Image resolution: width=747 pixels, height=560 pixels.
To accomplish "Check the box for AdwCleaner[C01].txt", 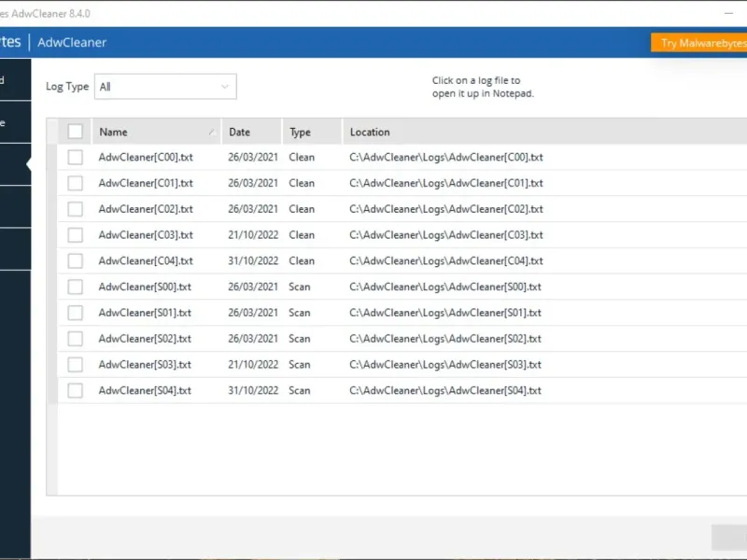I will click(75, 183).
